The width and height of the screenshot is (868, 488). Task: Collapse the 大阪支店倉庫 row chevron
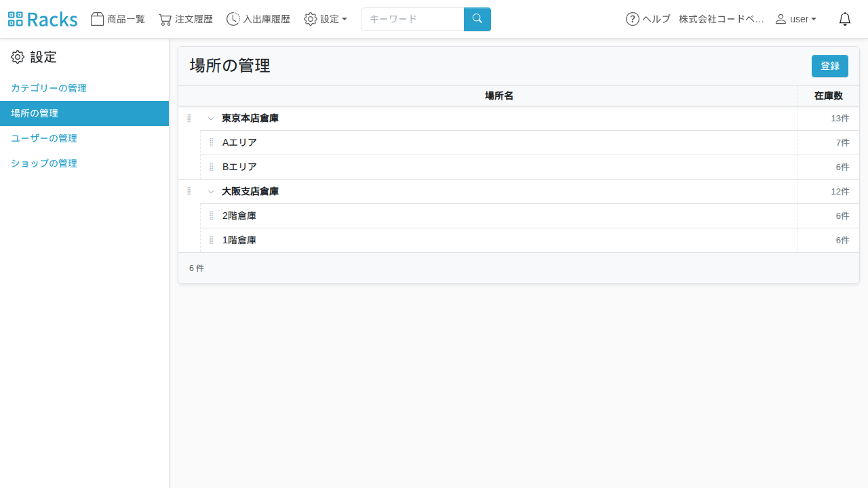pyautogui.click(x=211, y=192)
